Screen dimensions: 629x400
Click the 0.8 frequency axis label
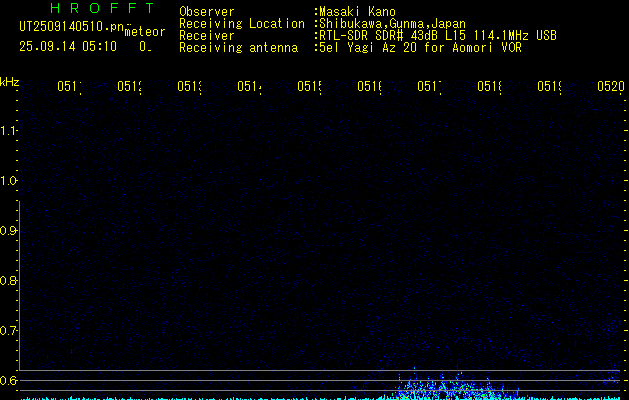pos(8,280)
